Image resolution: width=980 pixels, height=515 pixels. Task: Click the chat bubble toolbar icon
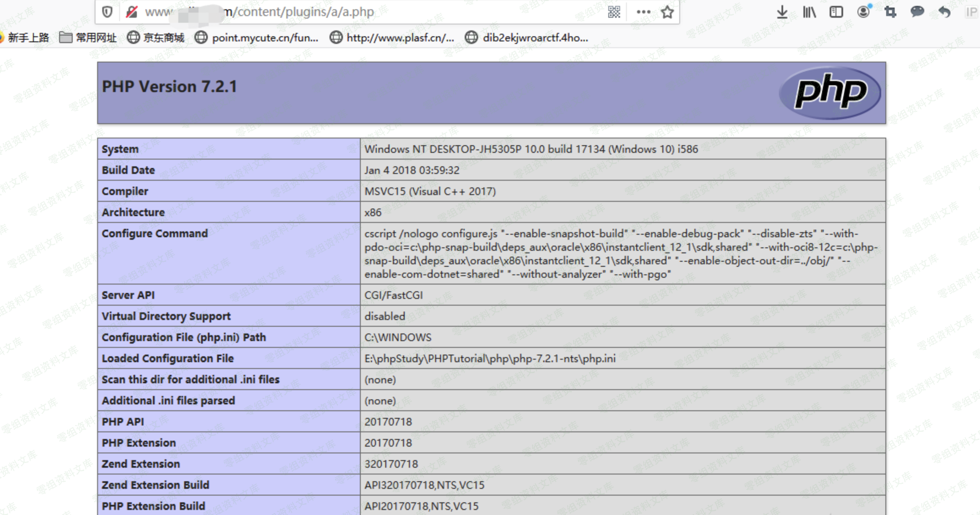(917, 12)
